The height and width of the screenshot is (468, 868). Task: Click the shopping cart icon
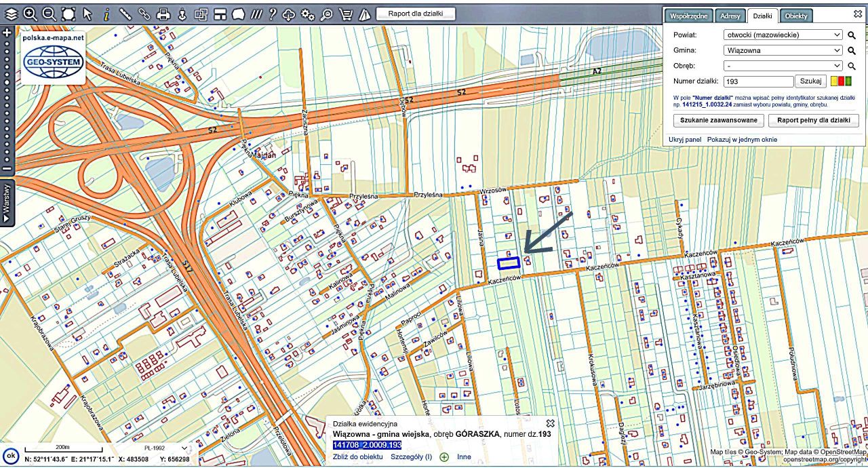(346, 14)
